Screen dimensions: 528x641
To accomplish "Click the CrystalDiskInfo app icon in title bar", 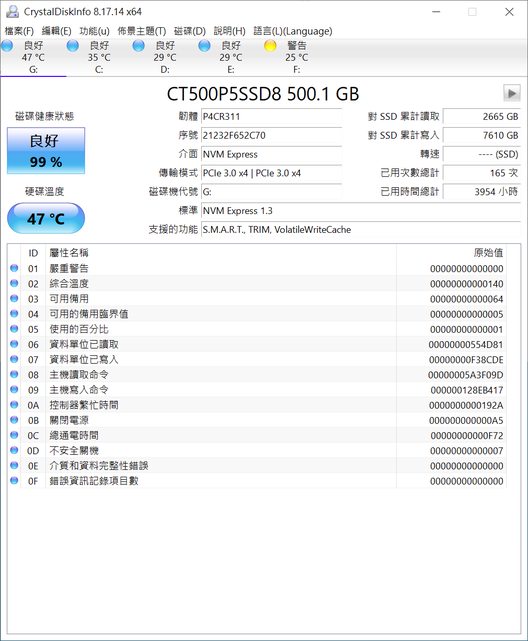I will pyautogui.click(x=12, y=12).
